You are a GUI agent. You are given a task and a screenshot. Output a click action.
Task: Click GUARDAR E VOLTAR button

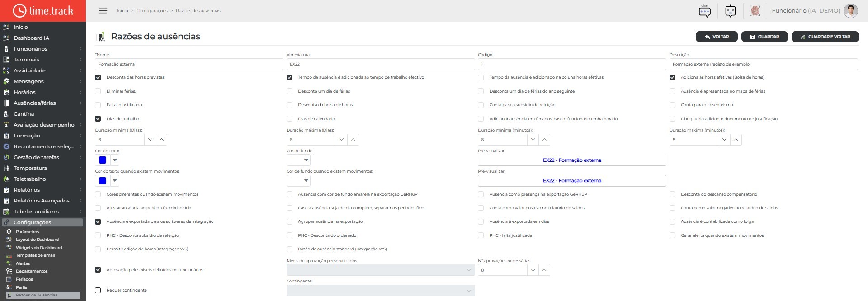point(825,37)
